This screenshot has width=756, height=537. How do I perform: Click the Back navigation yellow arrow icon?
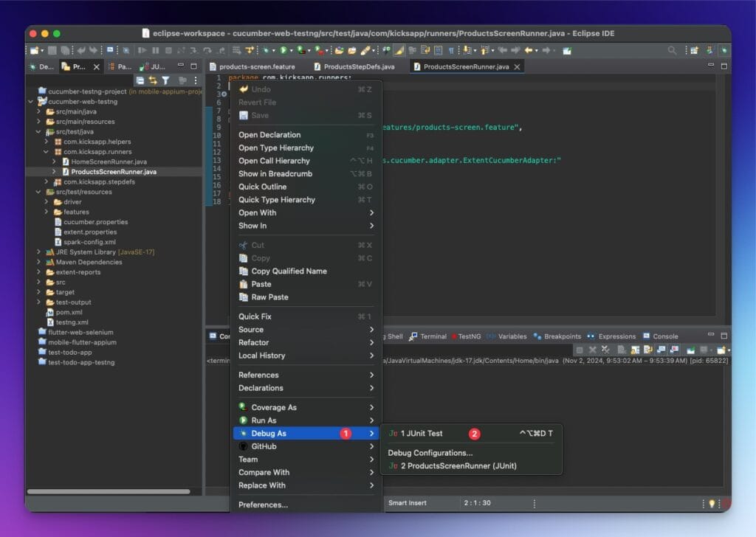point(529,50)
